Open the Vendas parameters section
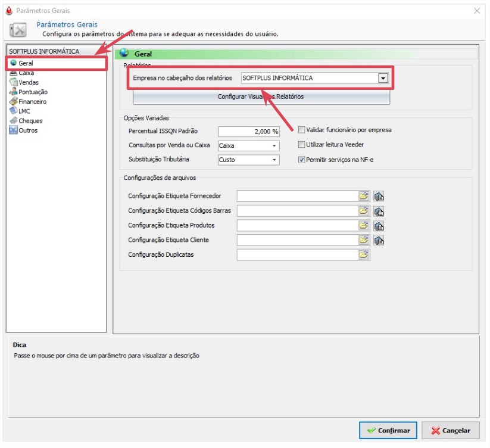Viewport: 490px width, 448px height. click(29, 82)
